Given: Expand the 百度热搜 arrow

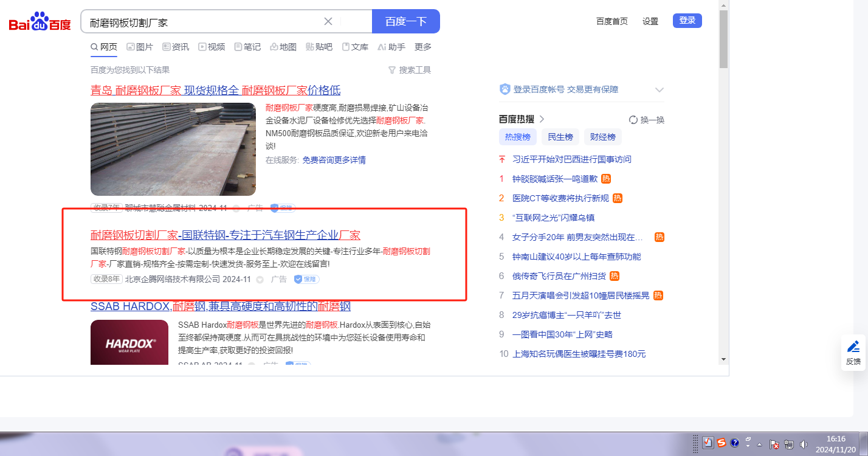Looking at the screenshot, I should (542, 119).
